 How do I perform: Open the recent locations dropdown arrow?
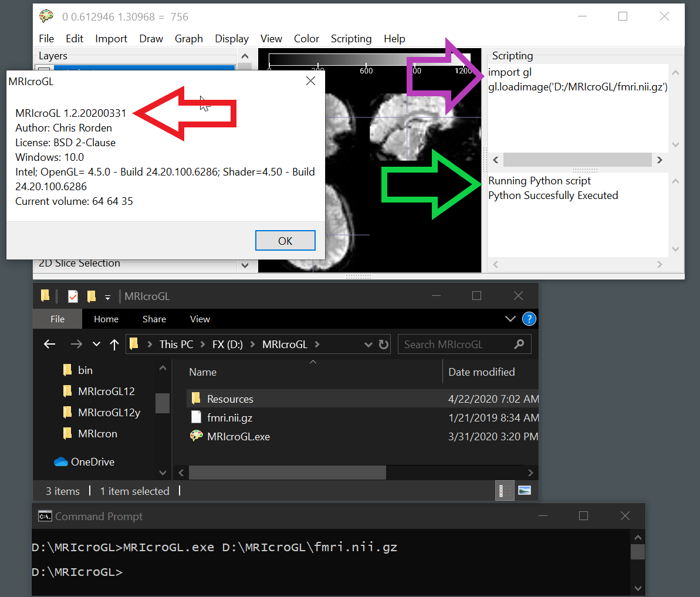tap(97, 345)
